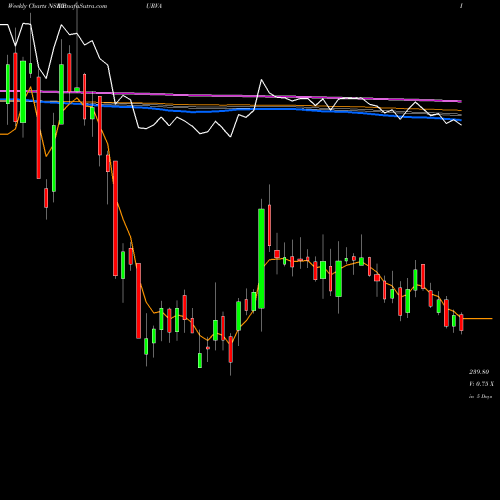The height and width of the screenshot is (500, 500).
Task: Click the price value '239.89'
Action: click(479, 372)
